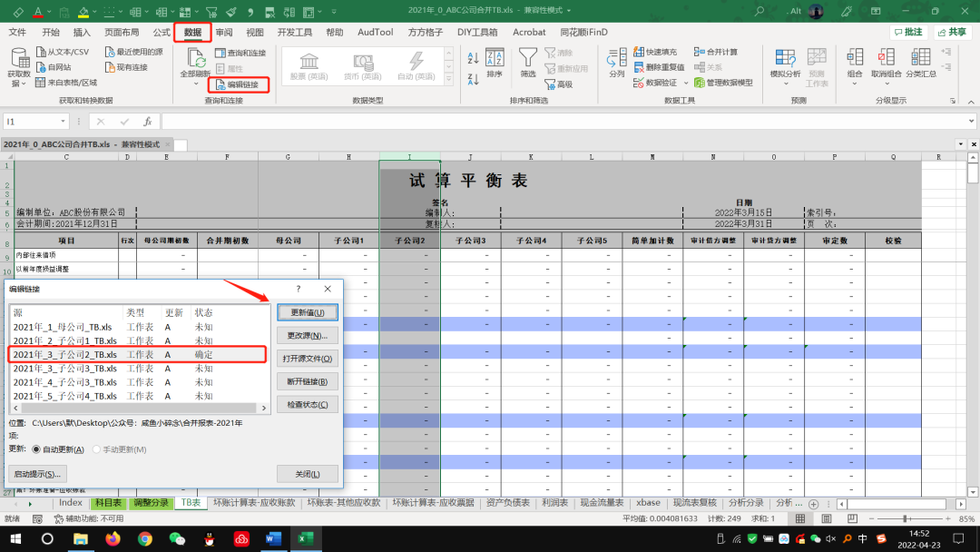Open Advanced filter (高级)

pyautogui.click(x=559, y=84)
